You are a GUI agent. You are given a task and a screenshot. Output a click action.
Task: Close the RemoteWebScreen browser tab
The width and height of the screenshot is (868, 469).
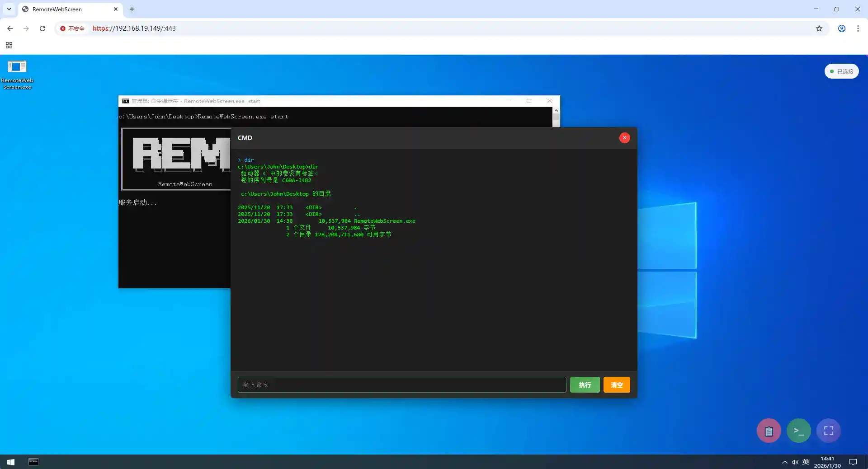pos(116,9)
